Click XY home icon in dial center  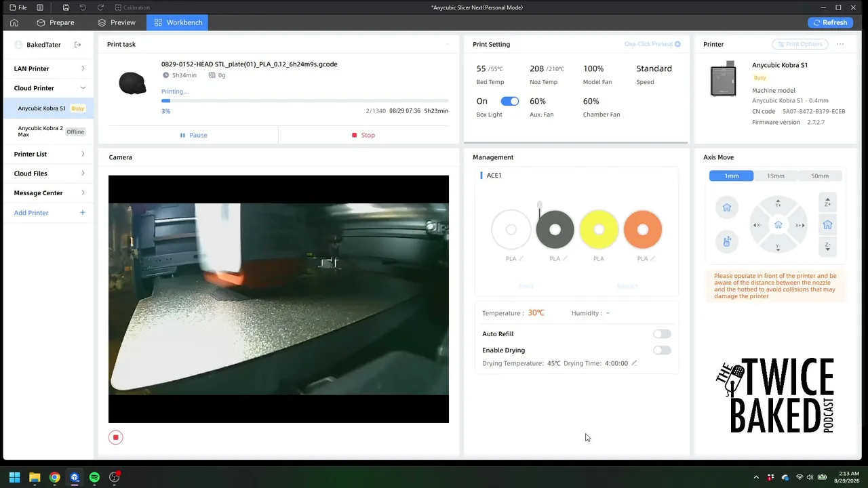[778, 225]
